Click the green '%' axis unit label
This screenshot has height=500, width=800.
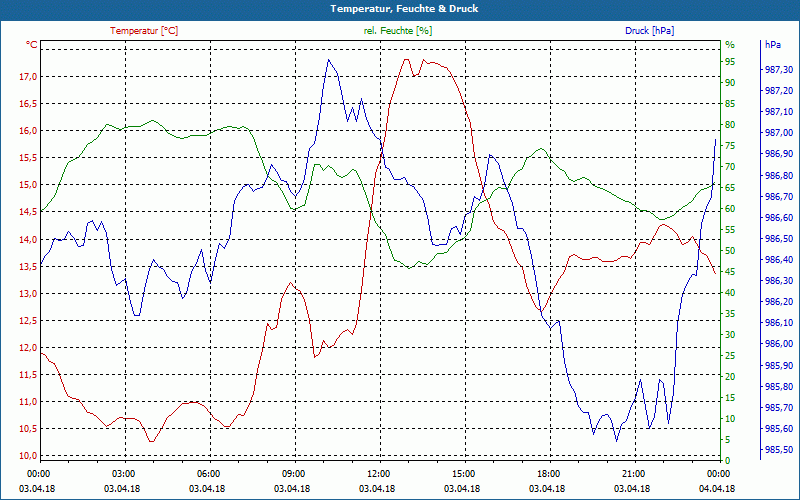(730, 45)
